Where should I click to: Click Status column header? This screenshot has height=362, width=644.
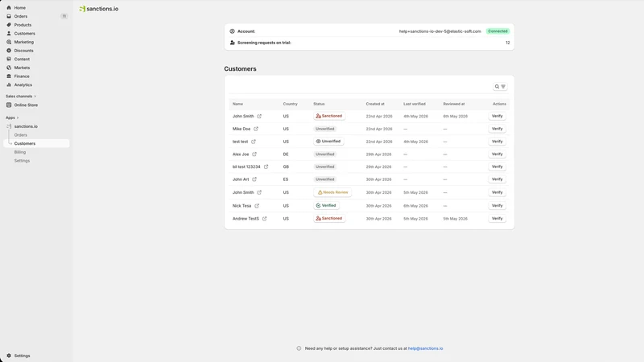[319, 105]
